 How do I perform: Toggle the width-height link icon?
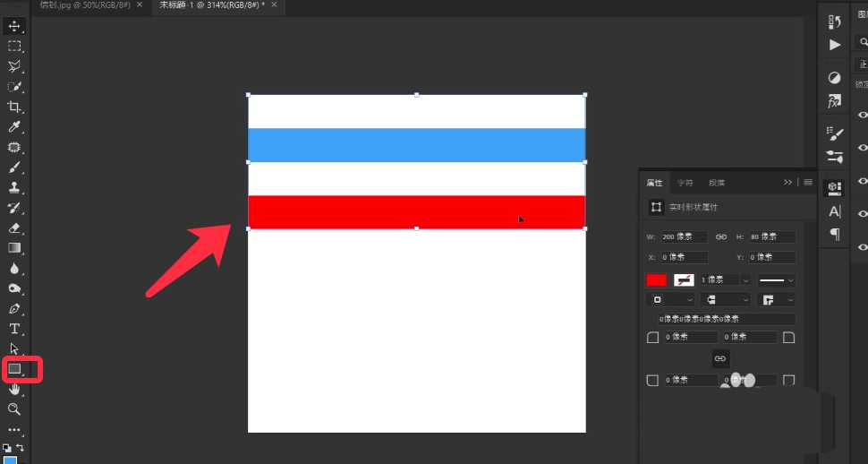(720, 236)
